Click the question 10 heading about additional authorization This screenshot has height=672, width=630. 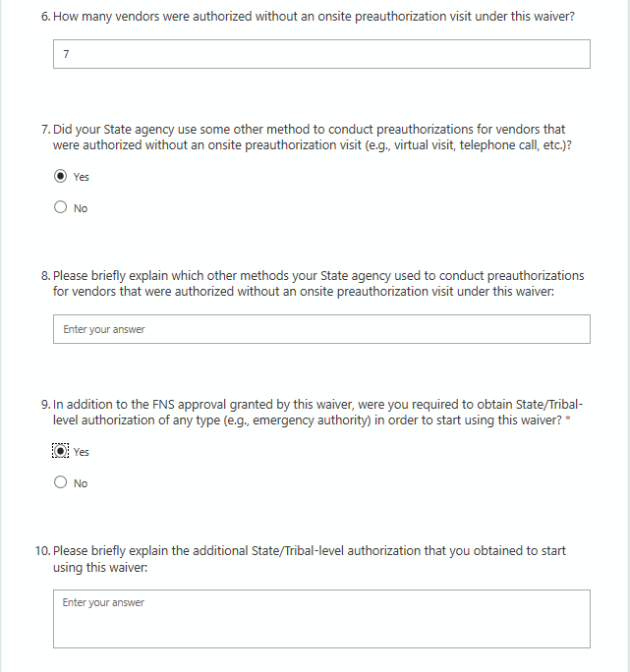pyautogui.click(x=309, y=558)
